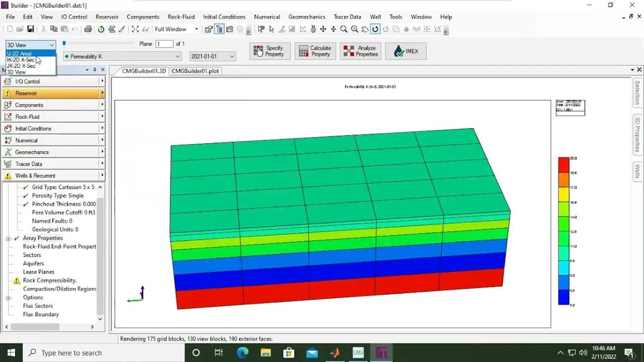Image resolution: width=644 pixels, height=362 pixels.
Task: Click the Reservoir section button
Action: point(53,93)
